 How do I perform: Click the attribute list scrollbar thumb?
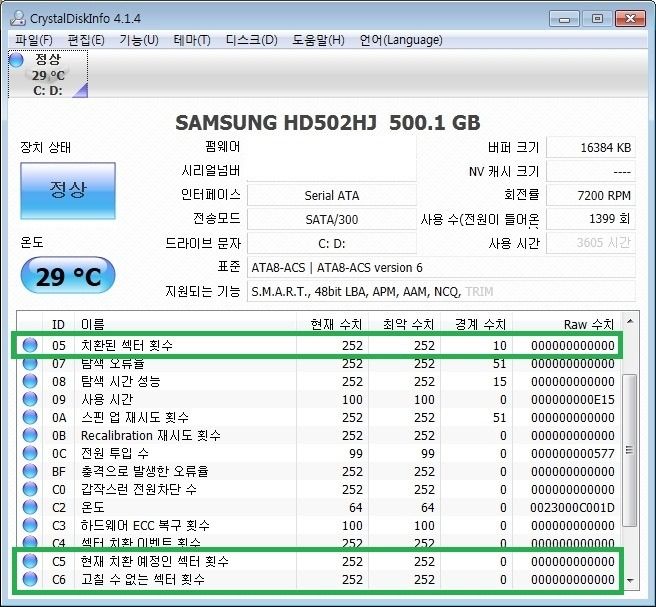point(630,450)
